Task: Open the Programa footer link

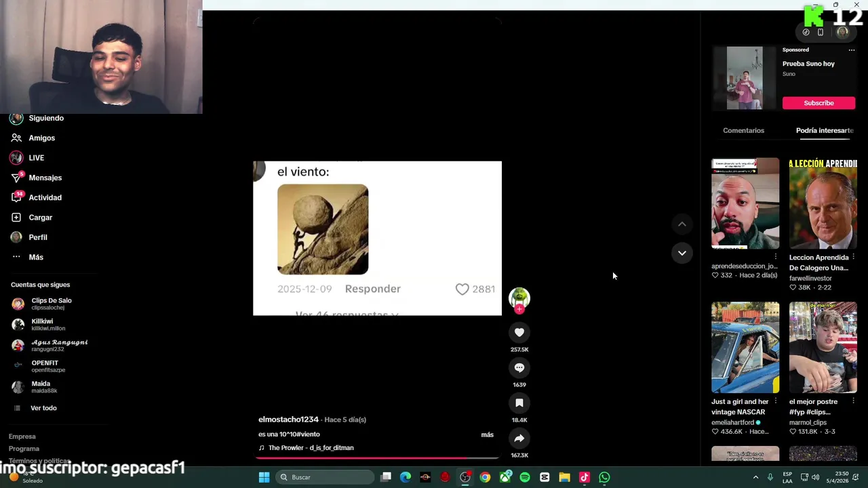Action: [24, 449]
